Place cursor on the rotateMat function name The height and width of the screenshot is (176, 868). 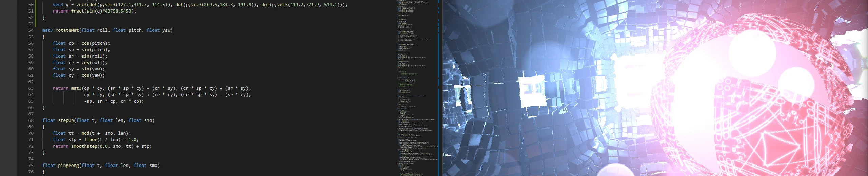(67, 30)
